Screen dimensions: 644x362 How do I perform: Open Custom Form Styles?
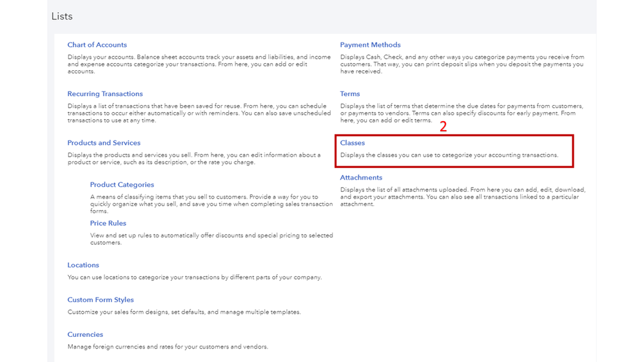tap(101, 300)
